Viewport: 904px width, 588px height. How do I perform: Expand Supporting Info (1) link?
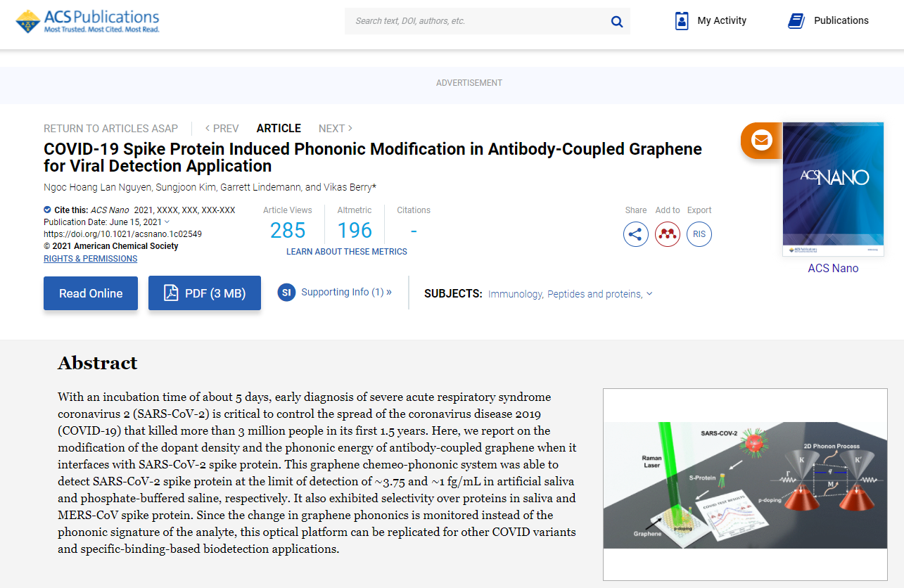pos(346,292)
